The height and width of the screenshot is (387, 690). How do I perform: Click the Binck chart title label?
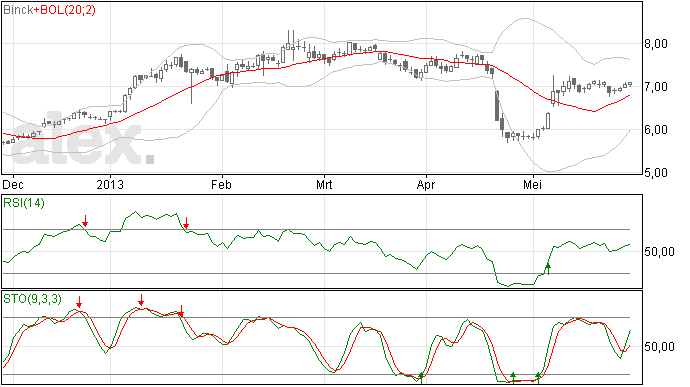coord(18,10)
